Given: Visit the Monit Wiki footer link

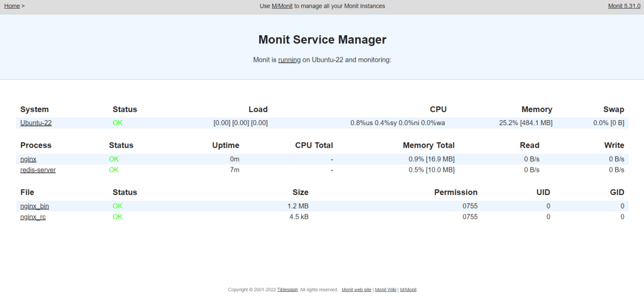Looking at the screenshot, I should point(385,289).
